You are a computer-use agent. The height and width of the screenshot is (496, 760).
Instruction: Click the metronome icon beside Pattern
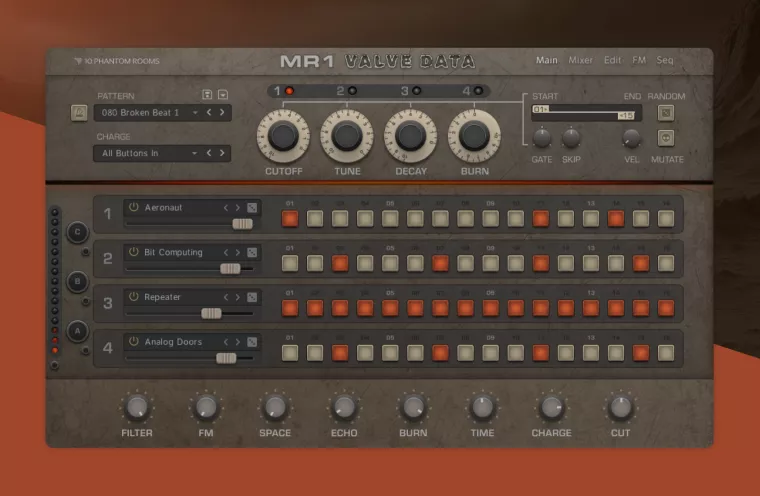[x=79, y=113]
